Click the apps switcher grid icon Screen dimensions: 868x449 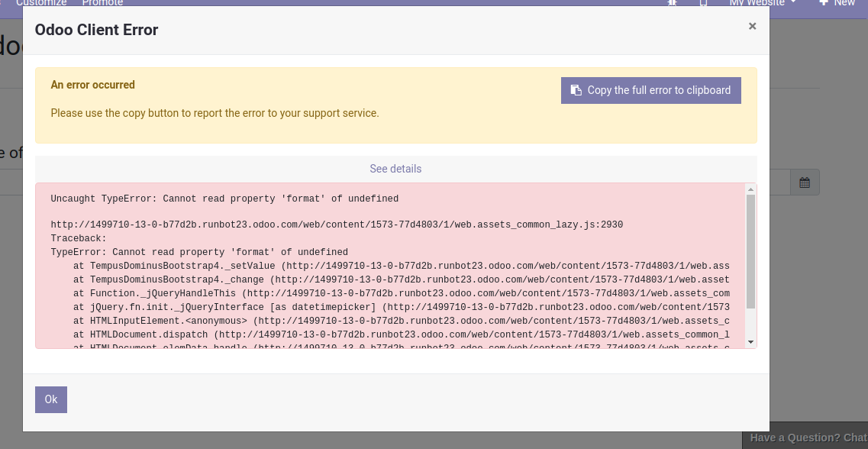point(672,3)
